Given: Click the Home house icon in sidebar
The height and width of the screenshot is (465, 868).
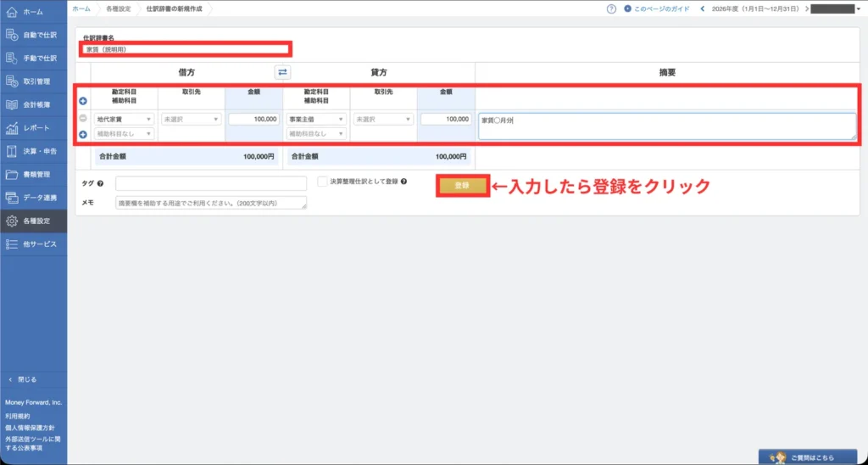Looking at the screenshot, I should click(x=12, y=12).
